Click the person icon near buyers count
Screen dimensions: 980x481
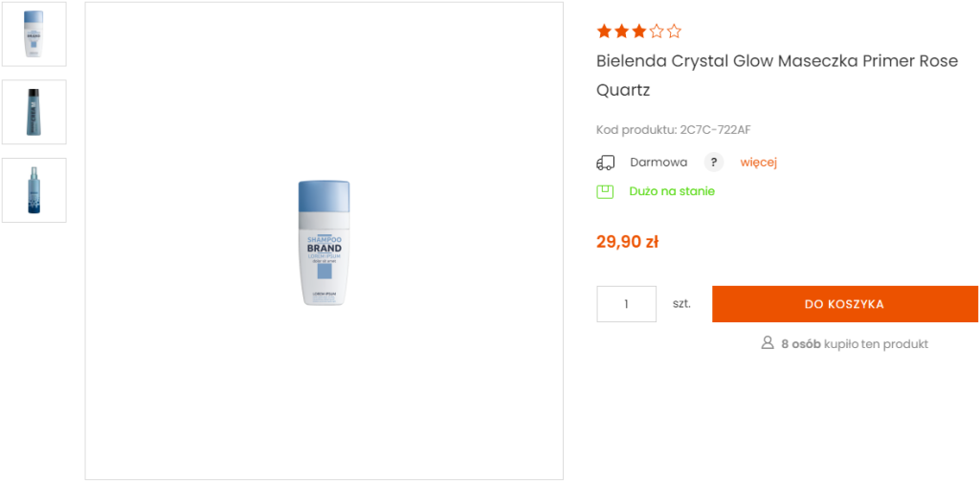point(768,343)
